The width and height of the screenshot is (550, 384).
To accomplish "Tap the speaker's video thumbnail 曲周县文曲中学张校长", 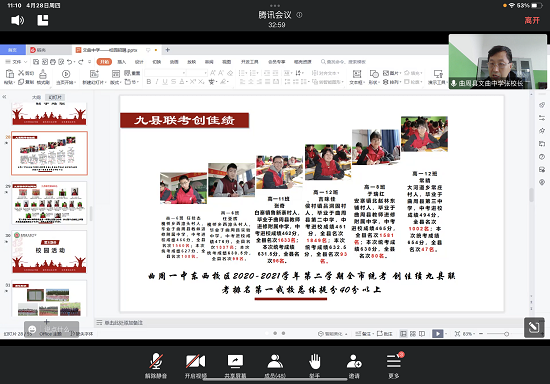I will click(498, 61).
